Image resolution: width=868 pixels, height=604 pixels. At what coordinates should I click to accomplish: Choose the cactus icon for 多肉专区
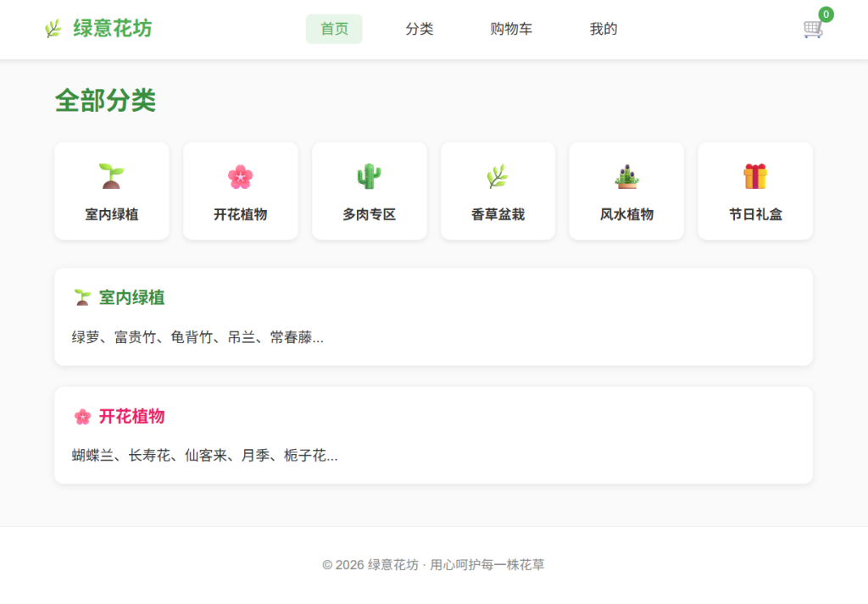(x=369, y=176)
